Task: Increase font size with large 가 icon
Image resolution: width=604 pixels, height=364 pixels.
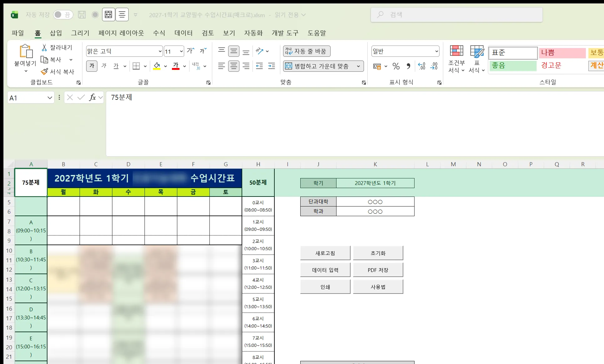Action: (x=191, y=51)
